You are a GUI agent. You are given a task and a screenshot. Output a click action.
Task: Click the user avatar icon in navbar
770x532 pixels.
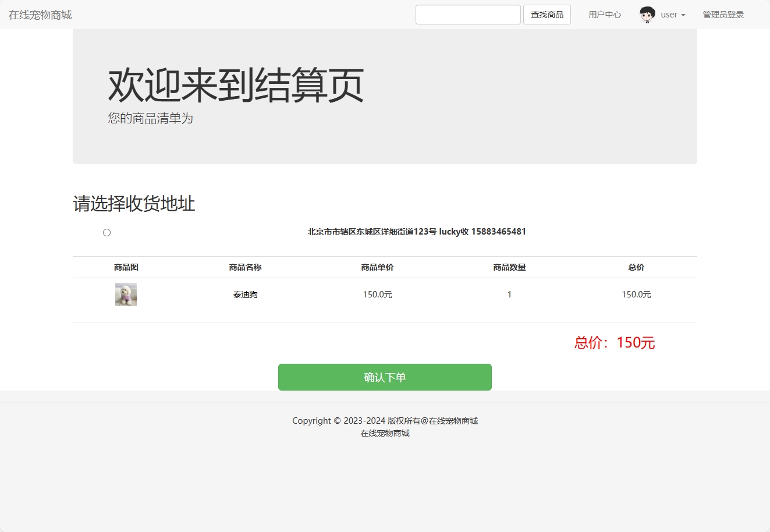pos(646,15)
